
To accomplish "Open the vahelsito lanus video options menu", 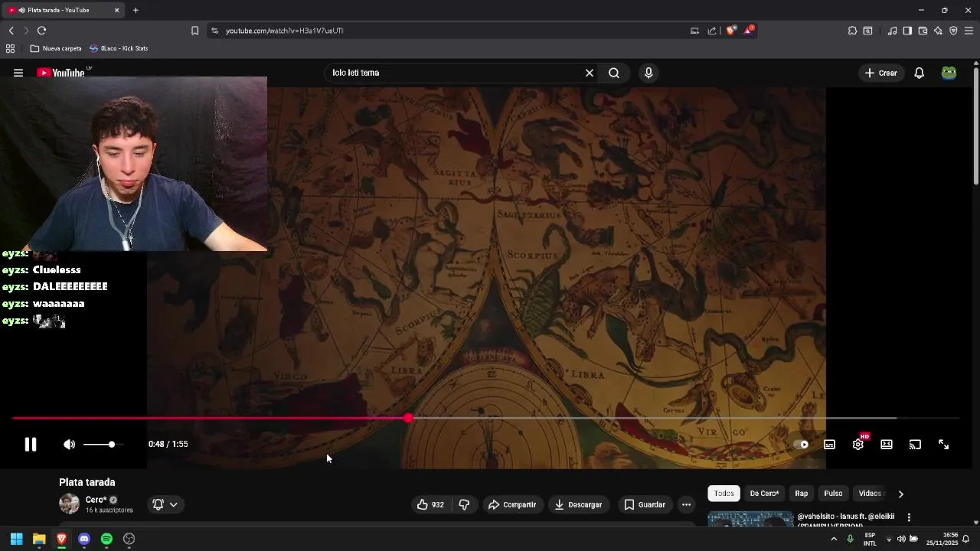I will coord(909,517).
